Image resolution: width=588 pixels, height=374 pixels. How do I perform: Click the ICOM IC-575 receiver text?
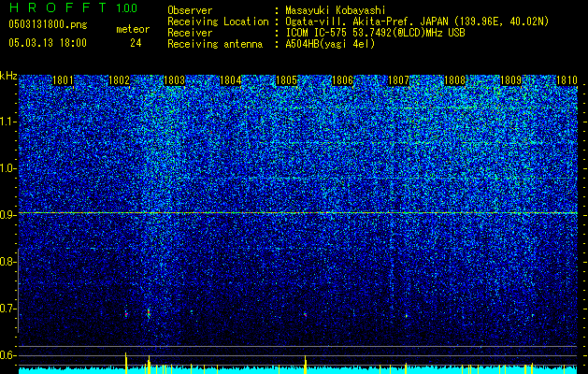tap(375, 33)
